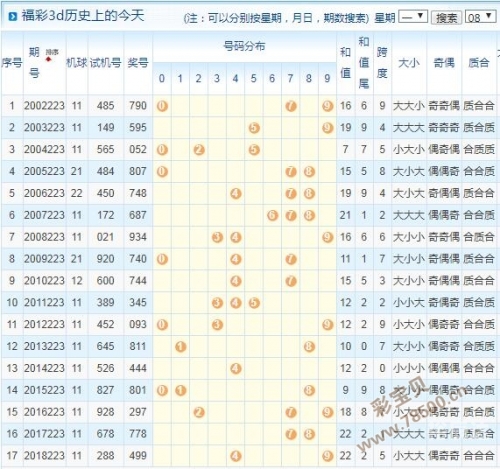Click ball 2 in row 2004223
Image resolution: width=500 pixels, height=469 pixels.
click(x=199, y=150)
